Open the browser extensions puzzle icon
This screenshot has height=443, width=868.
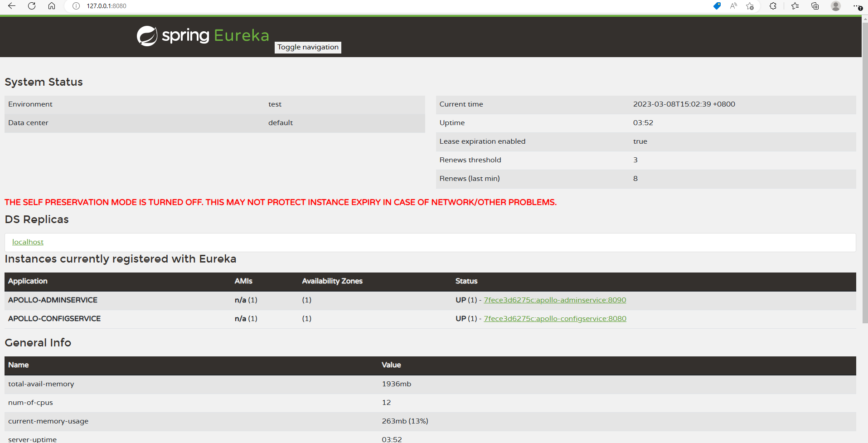(773, 6)
